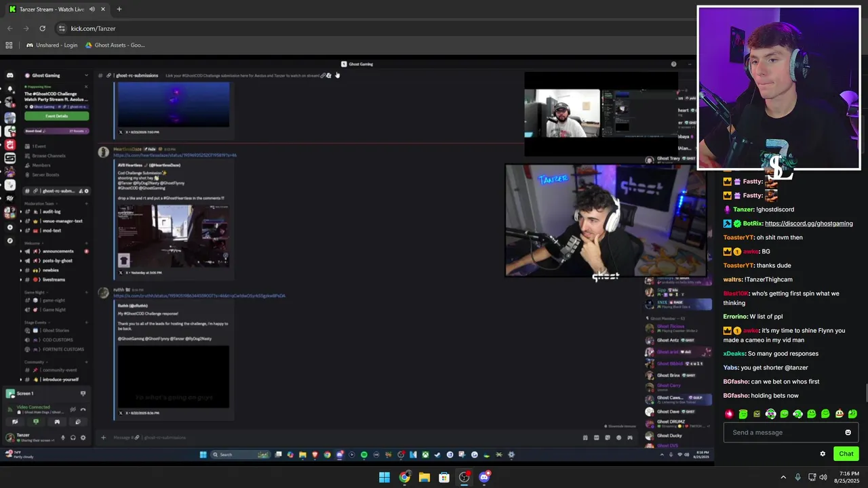Open Chrome from Windows taskbar

point(405,477)
